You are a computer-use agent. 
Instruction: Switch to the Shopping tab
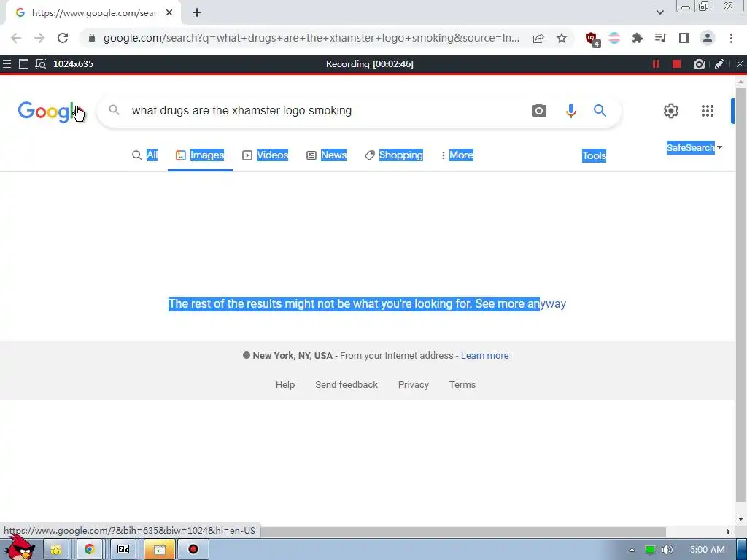(394, 155)
